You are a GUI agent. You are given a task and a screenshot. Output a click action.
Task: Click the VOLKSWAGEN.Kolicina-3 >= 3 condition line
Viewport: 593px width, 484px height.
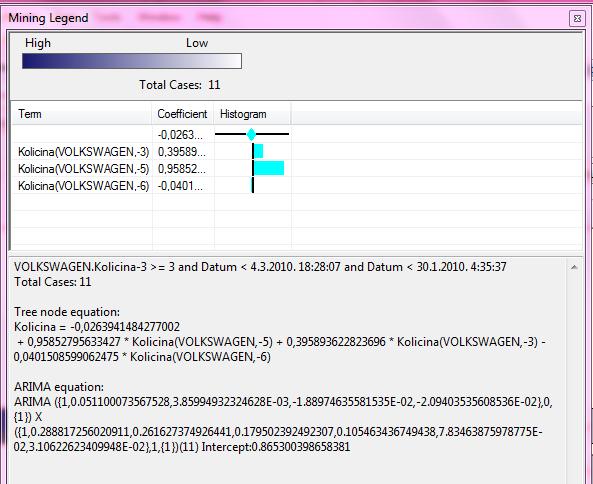pos(260,267)
